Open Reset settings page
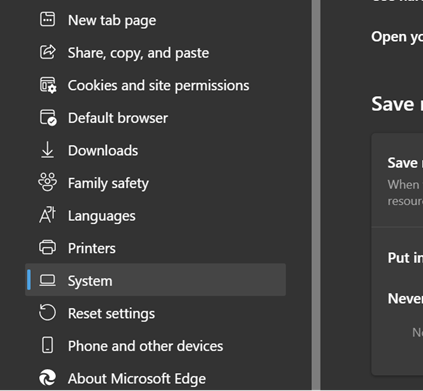Screen dimensions: 423x391 [x=155, y=313]
